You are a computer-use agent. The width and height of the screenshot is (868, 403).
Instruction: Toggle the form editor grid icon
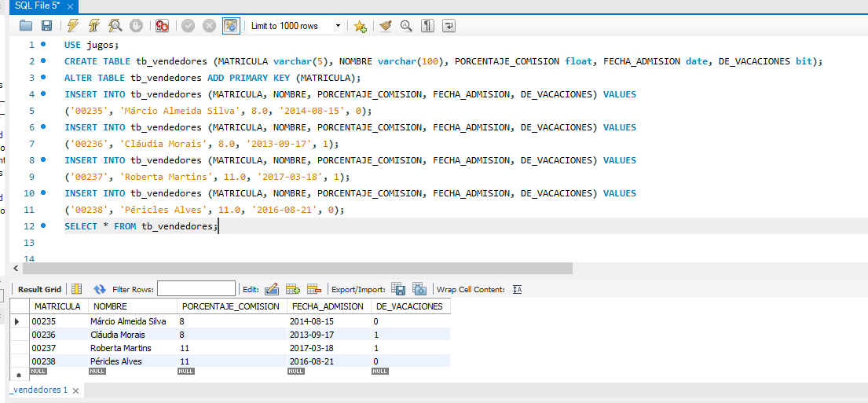[77, 289]
